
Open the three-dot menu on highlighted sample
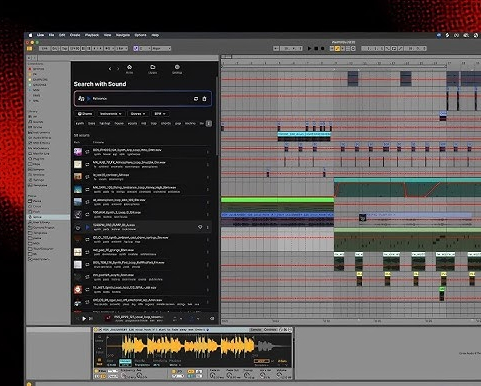coord(208,227)
